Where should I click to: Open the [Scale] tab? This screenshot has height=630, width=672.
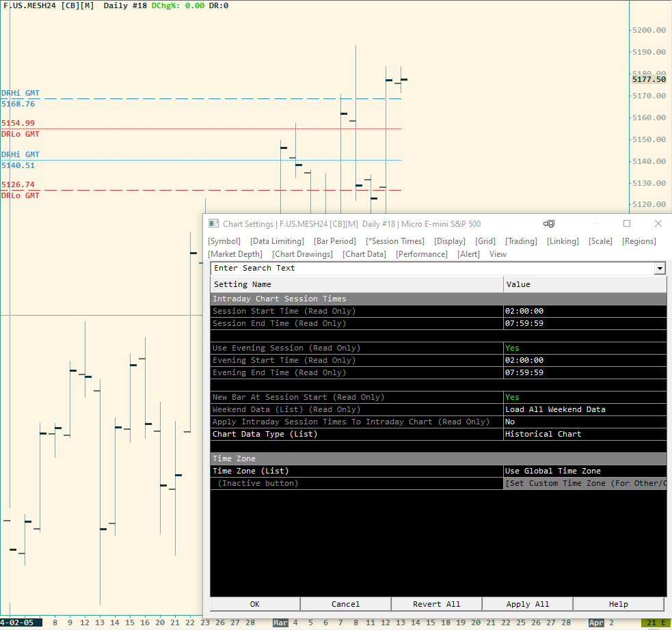pyautogui.click(x=600, y=241)
